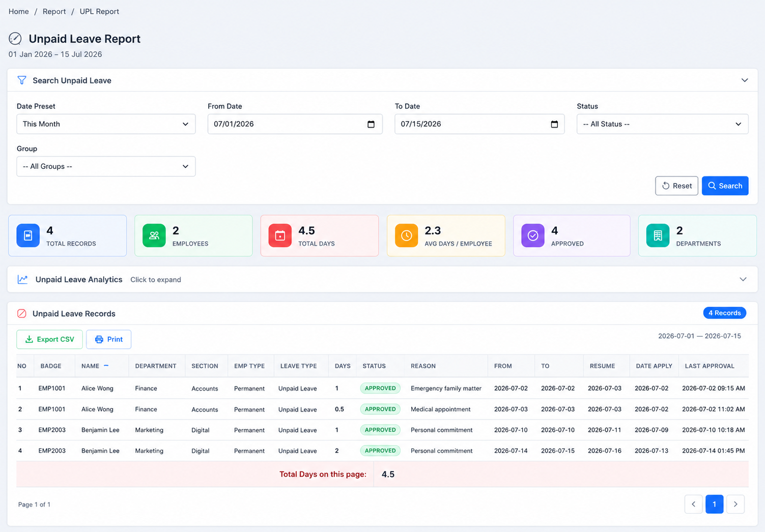This screenshot has width=765, height=532.
Task: Open the To Date calendar picker icon
Action: (554, 124)
